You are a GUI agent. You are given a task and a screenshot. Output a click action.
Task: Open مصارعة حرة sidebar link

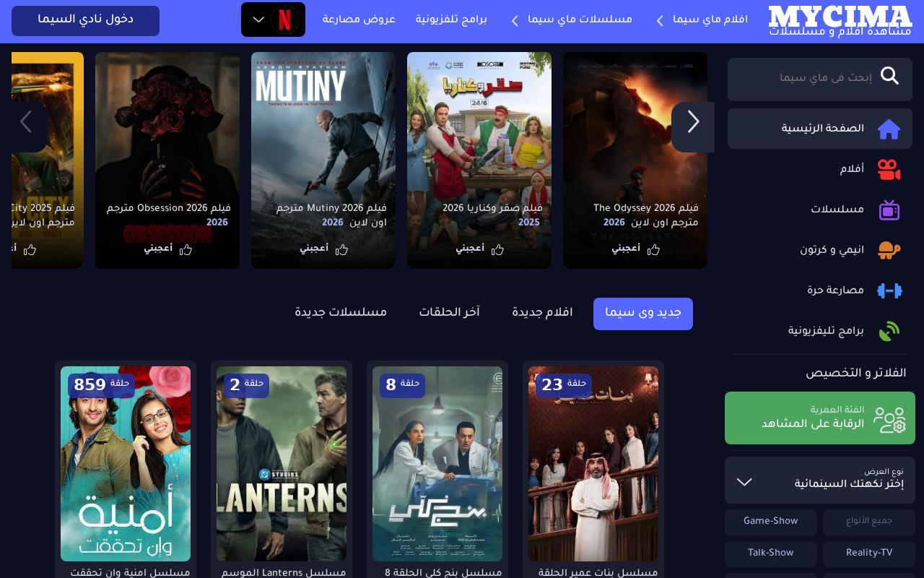[820, 291]
